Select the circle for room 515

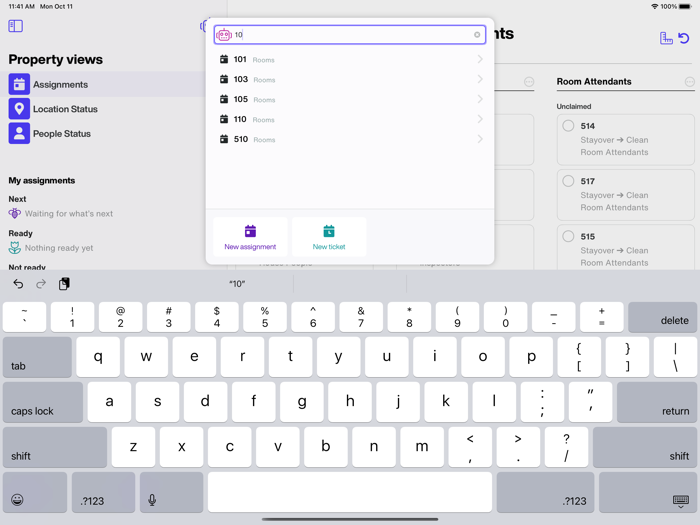(568, 237)
